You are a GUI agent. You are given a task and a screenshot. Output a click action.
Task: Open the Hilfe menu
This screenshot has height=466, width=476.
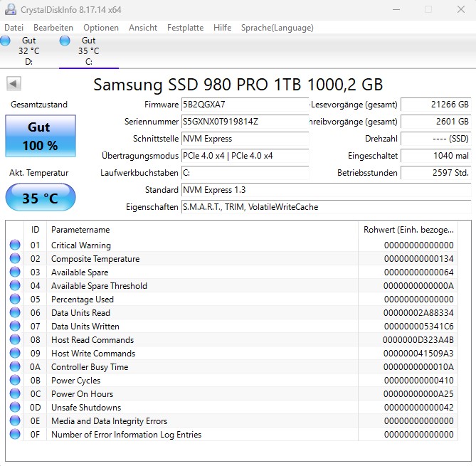click(x=222, y=28)
